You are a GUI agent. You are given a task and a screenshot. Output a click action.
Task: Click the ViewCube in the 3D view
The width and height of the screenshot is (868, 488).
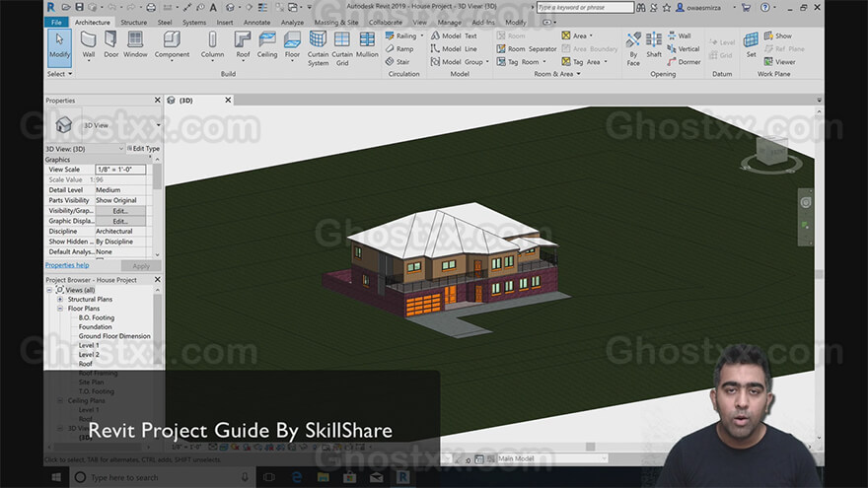tap(771, 152)
